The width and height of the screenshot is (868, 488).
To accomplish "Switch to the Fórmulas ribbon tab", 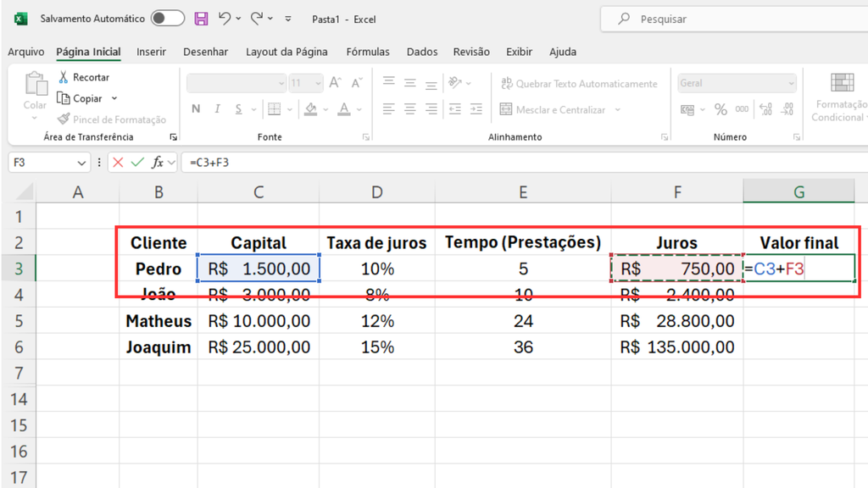I will pyautogui.click(x=367, y=52).
